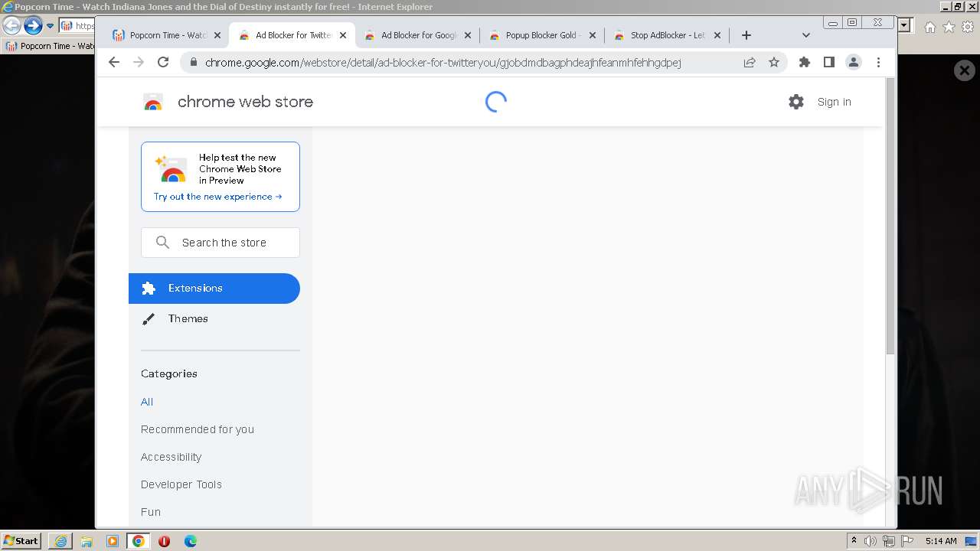Open Internet Explorer home icon
This screenshot has height=551, width=980.
pyautogui.click(x=930, y=27)
